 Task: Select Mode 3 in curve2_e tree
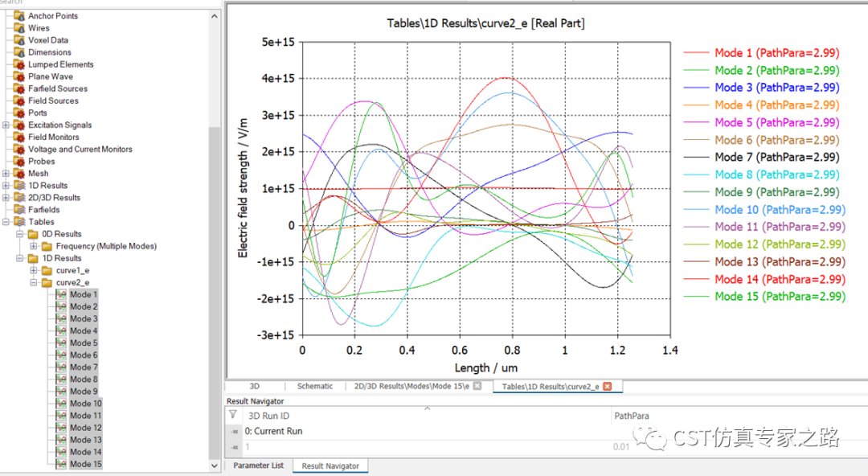84,318
